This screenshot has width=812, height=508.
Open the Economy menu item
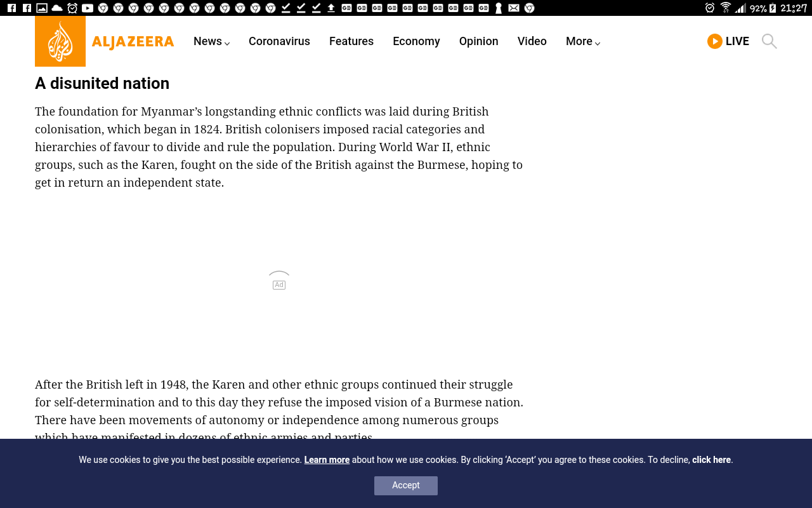[416, 41]
